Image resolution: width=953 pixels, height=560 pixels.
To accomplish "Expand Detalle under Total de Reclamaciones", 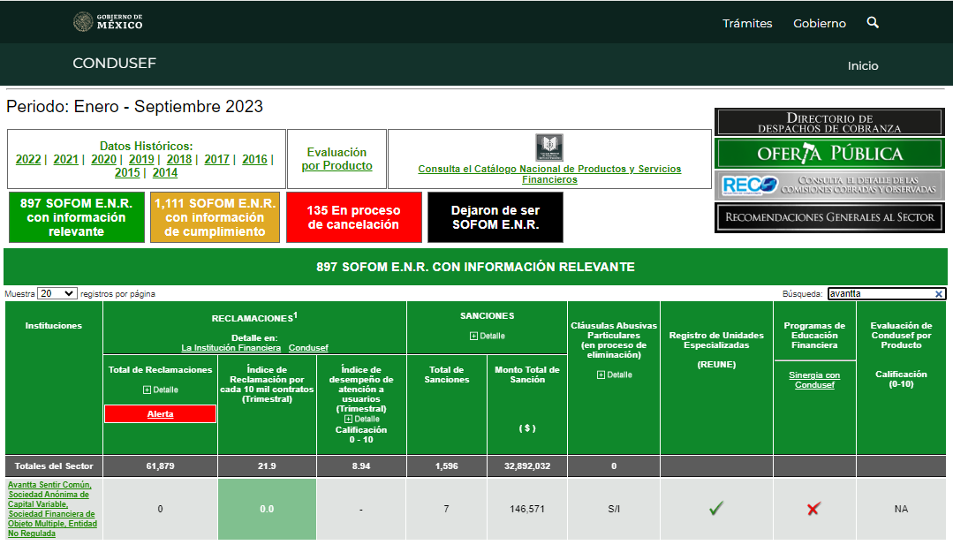I will 161,390.
